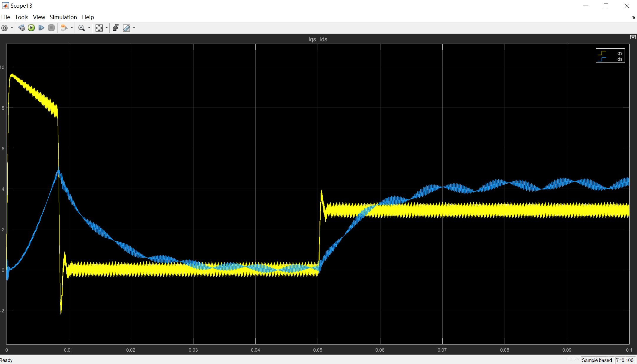The image size is (637, 364).
Task: Click Scale axes limits icon
Action: click(x=99, y=28)
